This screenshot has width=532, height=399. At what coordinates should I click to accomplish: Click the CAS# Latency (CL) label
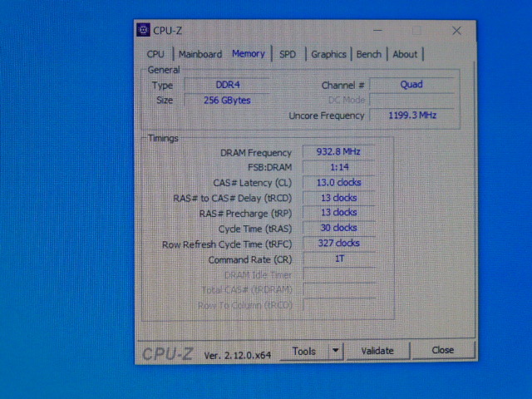pos(253,183)
